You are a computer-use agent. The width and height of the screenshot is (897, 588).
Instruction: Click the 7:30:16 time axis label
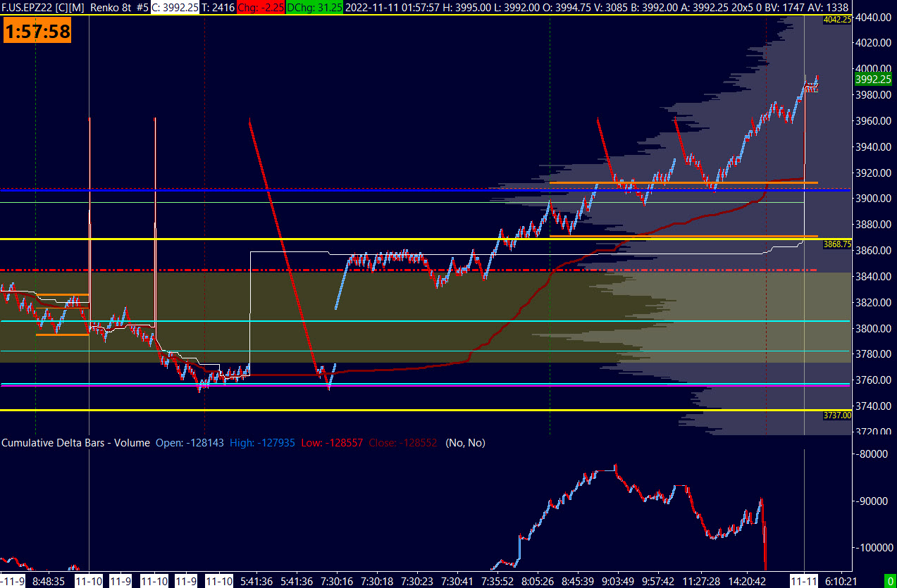click(335, 582)
